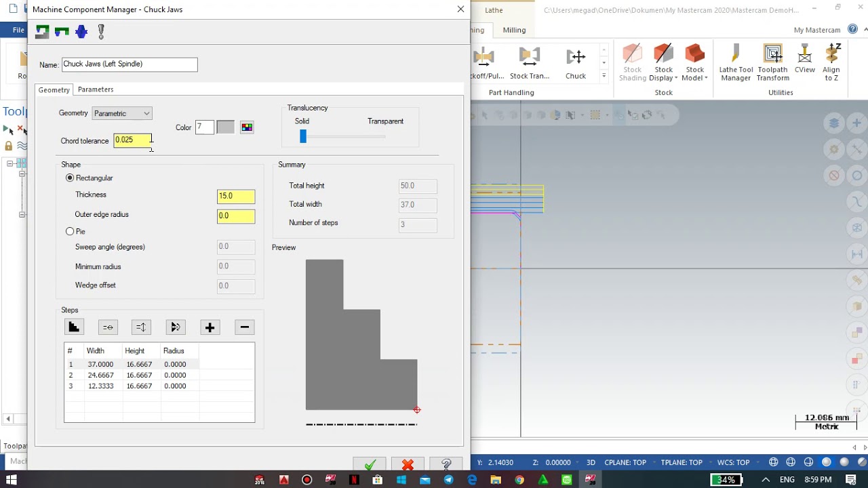
Task: Click the Chuck ribbon icon
Action: tap(576, 63)
